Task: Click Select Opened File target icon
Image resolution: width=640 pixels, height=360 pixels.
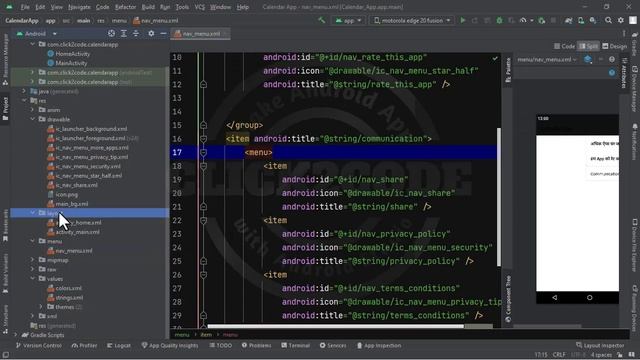Action: 111,33
